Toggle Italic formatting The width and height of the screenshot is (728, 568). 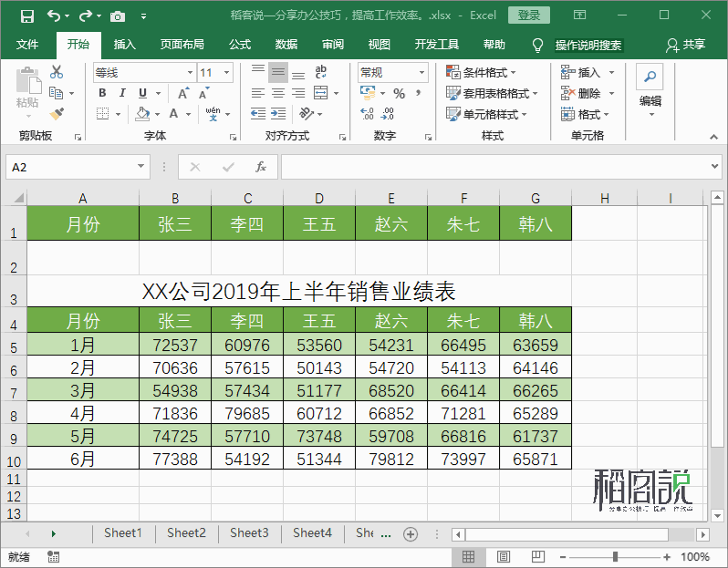click(122, 93)
